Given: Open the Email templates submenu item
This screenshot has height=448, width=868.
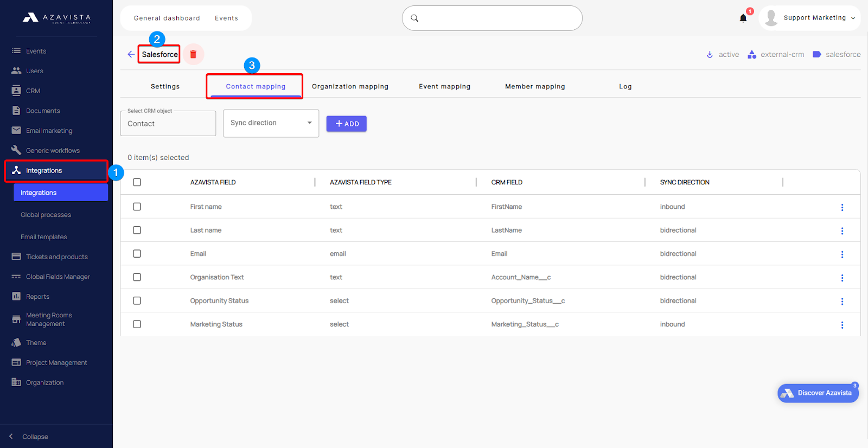Looking at the screenshot, I should point(44,237).
